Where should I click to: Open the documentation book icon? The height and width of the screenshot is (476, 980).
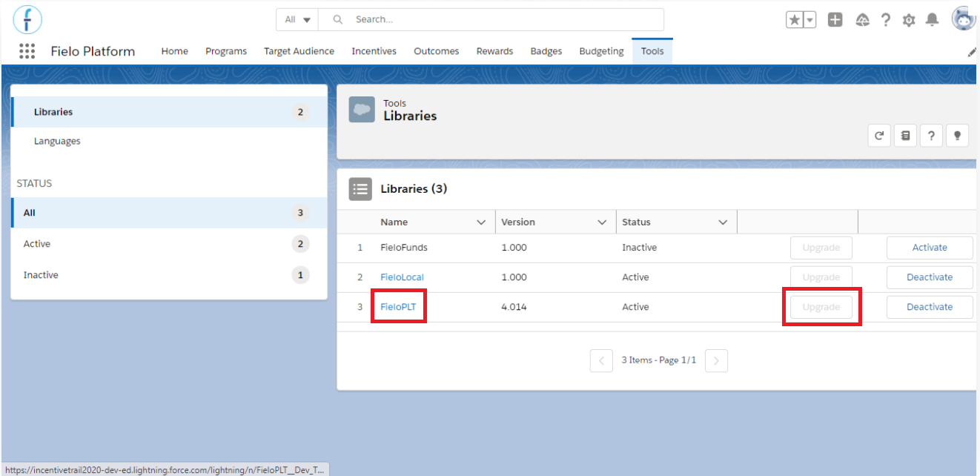[905, 136]
